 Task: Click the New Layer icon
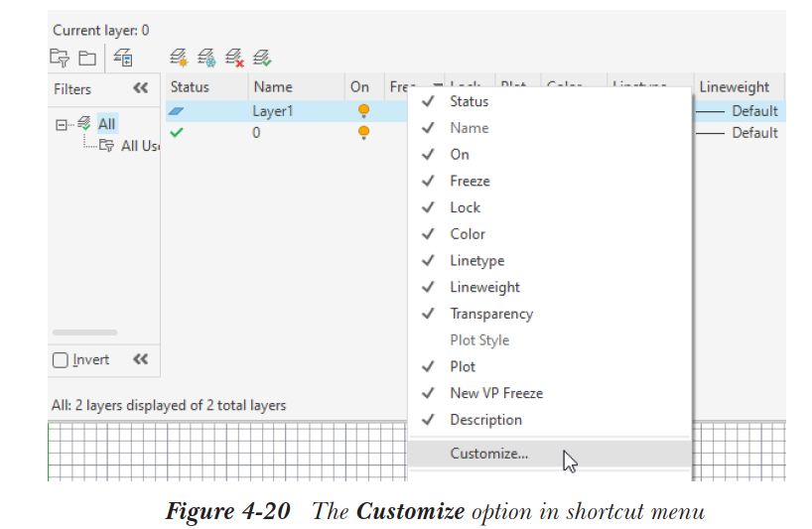pyautogui.click(x=179, y=58)
